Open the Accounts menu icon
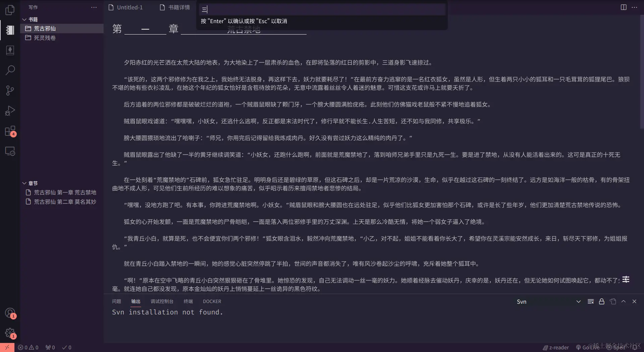This screenshot has width=644, height=352. pos(10,313)
